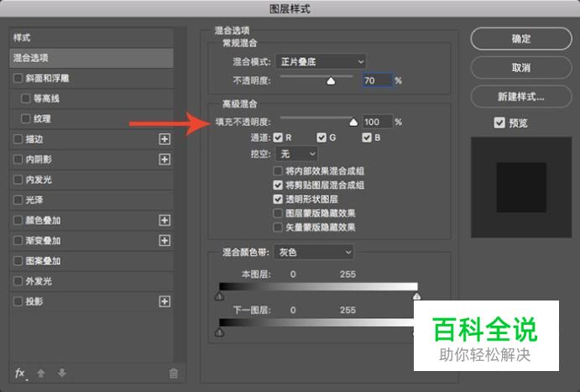Move effect up arrow icon

[x=41, y=374]
